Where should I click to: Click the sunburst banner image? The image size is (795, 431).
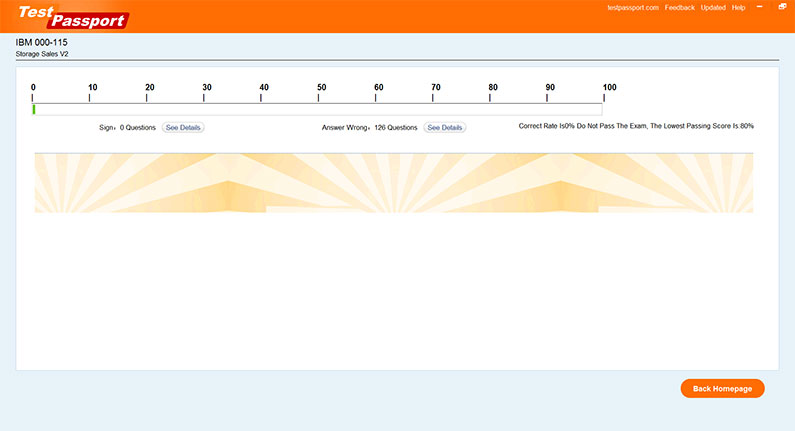(x=394, y=183)
